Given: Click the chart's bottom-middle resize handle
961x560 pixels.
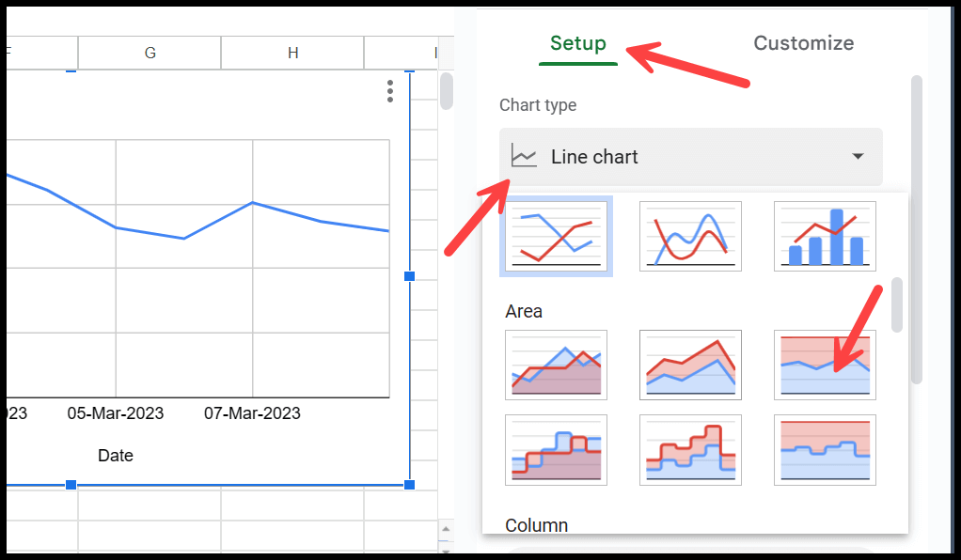Looking at the screenshot, I should pos(71,485).
